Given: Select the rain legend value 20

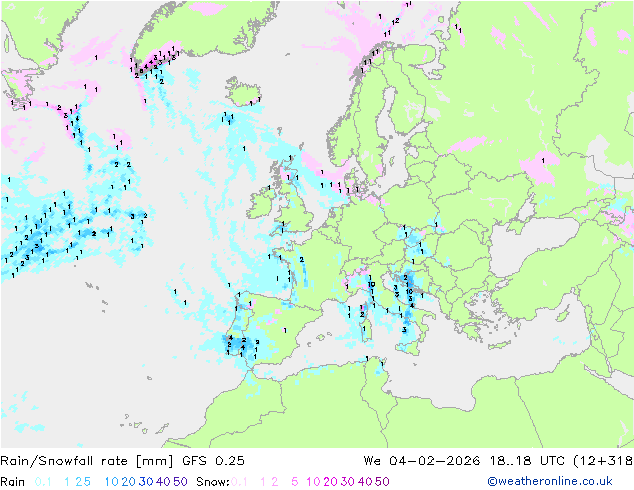Looking at the screenshot, I should pos(129,482).
